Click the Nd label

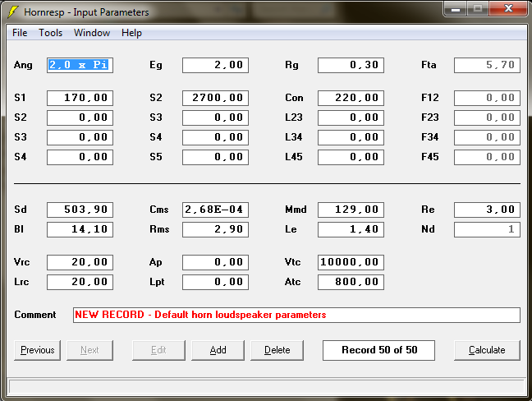pyautogui.click(x=428, y=229)
